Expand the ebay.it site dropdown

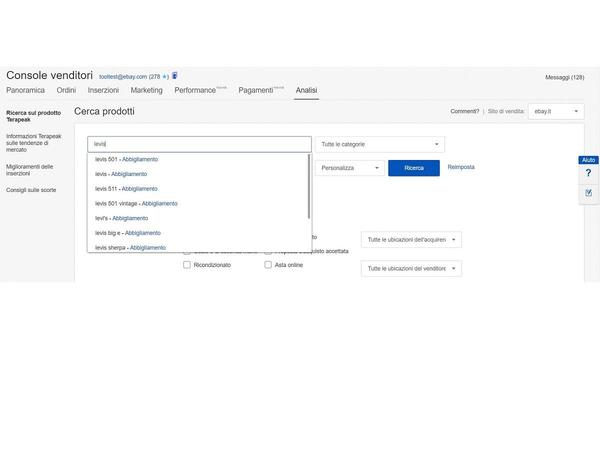tap(556, 111)
